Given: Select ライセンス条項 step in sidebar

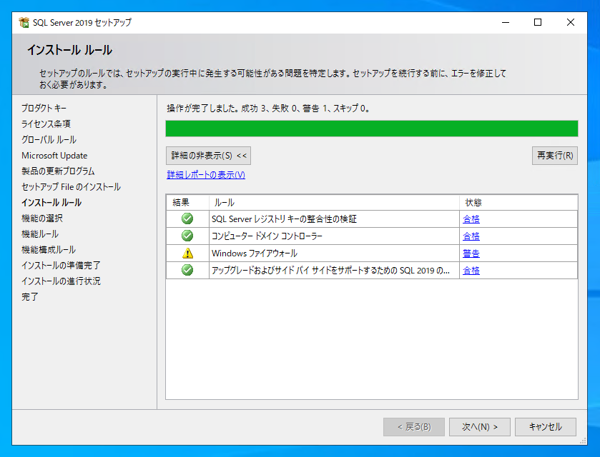Looking at the screenshot, I should [x=46, y=124].
